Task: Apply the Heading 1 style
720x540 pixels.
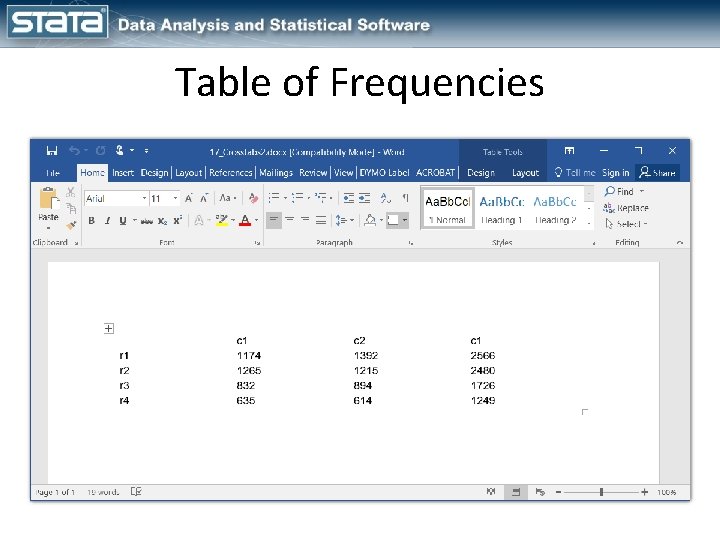Action: pyautogui.click(x=501, y=209)
